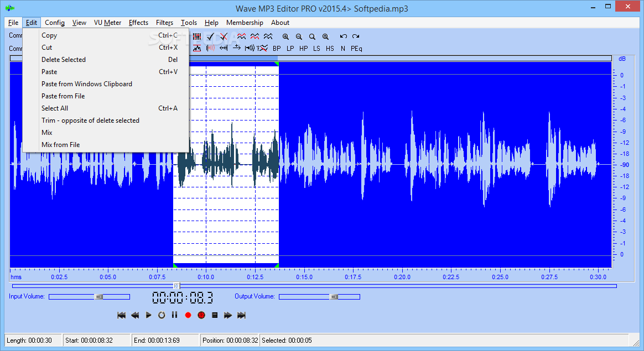
Task: Undo the last edit via toolbar arrow
Action: pyautogui.click(x=344, y=36)
